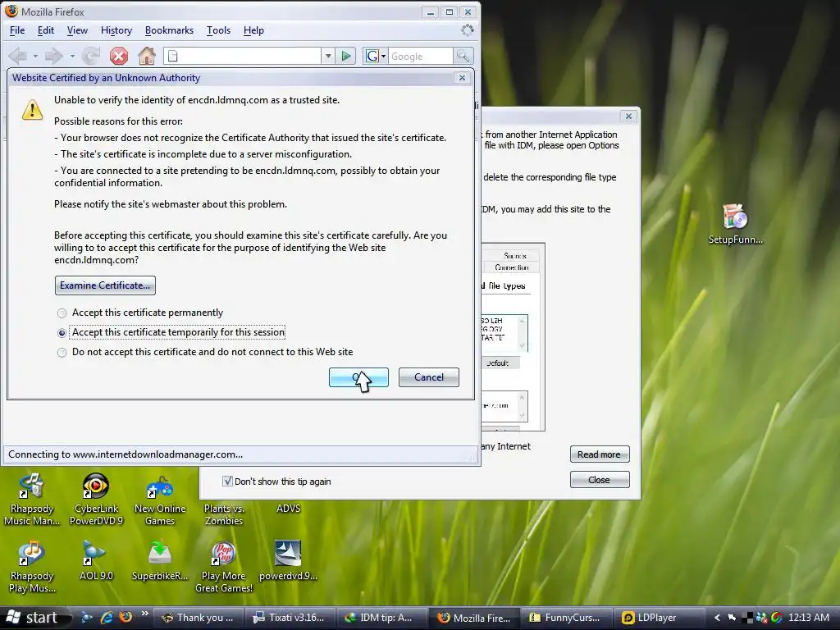This screenshot has width=840, height=630.
Task: Launch Firefox from quick launch bar
Action: [x=126, y=618]
